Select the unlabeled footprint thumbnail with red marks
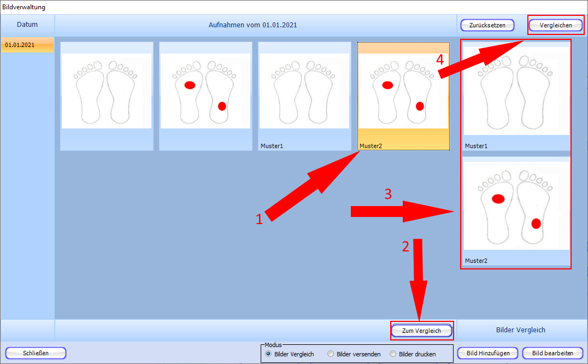The image size is (588, 364). tap(205, 93)
